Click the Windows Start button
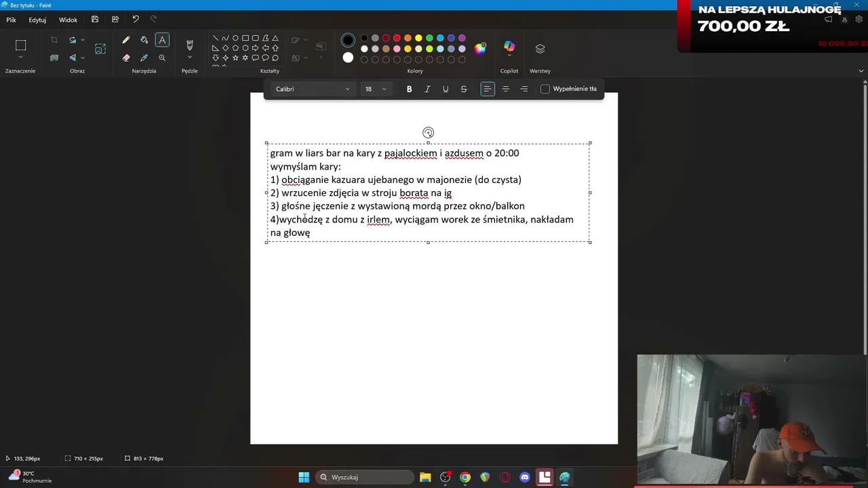This screenshot has width=868, height=488. 304,477
